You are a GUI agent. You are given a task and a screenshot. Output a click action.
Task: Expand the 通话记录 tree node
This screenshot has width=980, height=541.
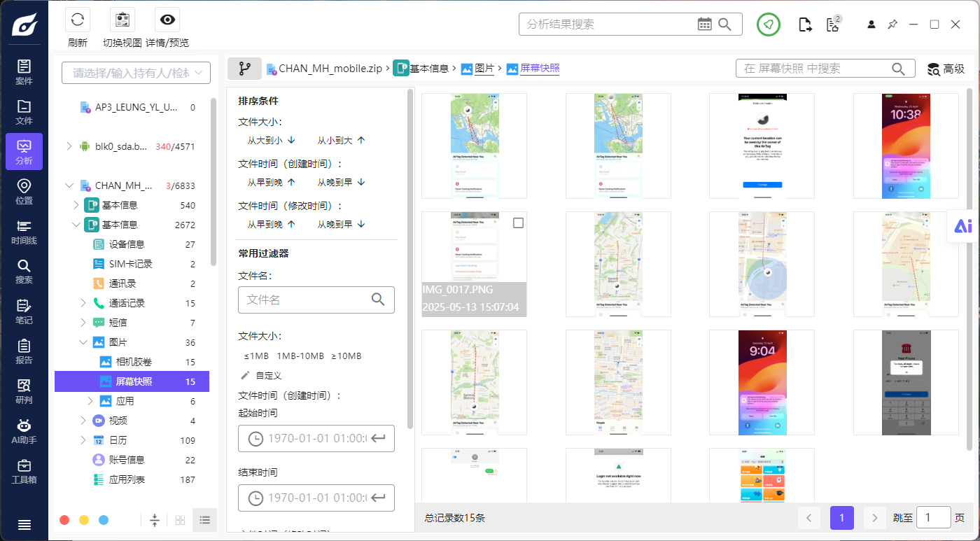point(84,303)
